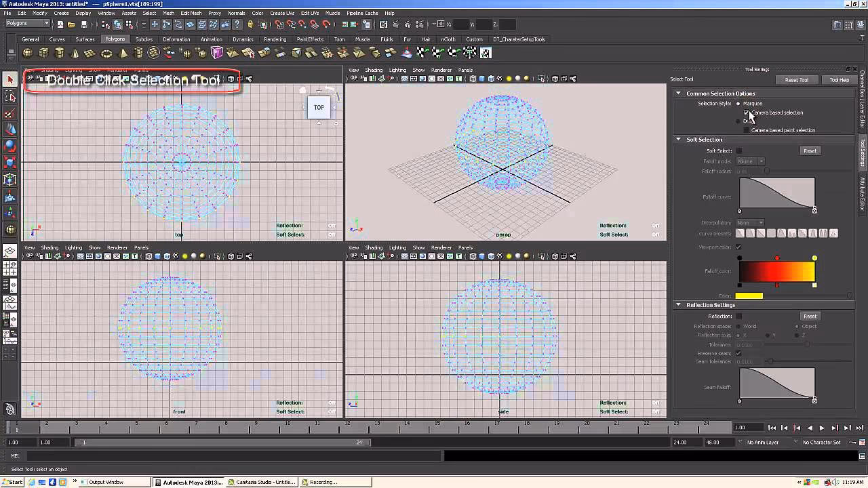The image size is (868, 488).
Task: Choose Object reflection space radio
Action: [x=797, y=326]
